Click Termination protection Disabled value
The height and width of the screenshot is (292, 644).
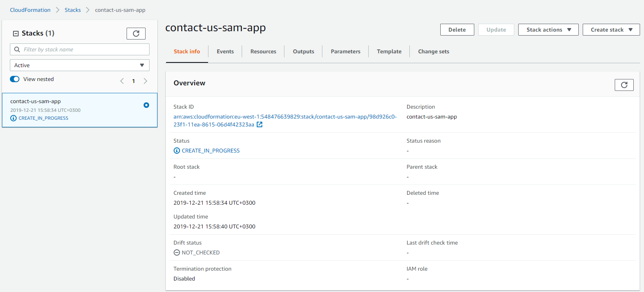(x=184, y=279)
